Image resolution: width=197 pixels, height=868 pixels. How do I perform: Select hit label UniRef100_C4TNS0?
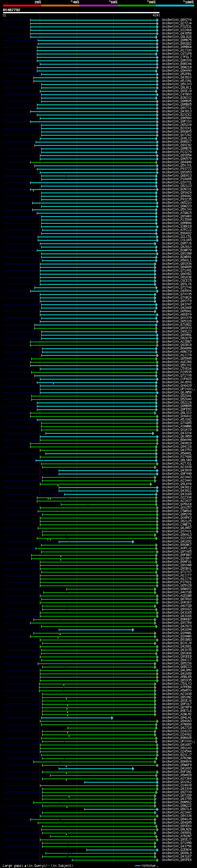177,94
